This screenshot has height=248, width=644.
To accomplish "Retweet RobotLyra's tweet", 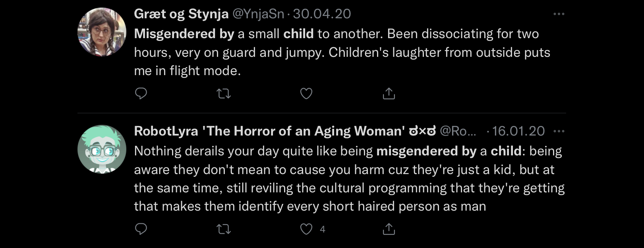I will [224, 229].
